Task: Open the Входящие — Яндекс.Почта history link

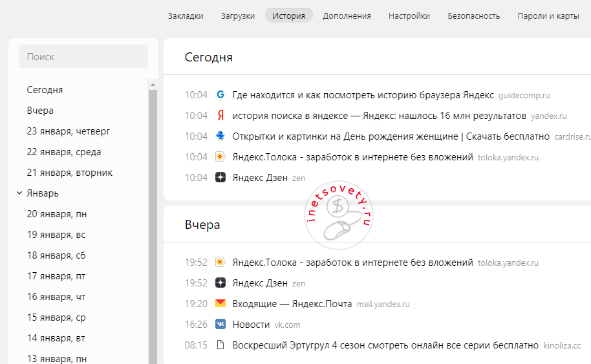Action: (292, 303)
